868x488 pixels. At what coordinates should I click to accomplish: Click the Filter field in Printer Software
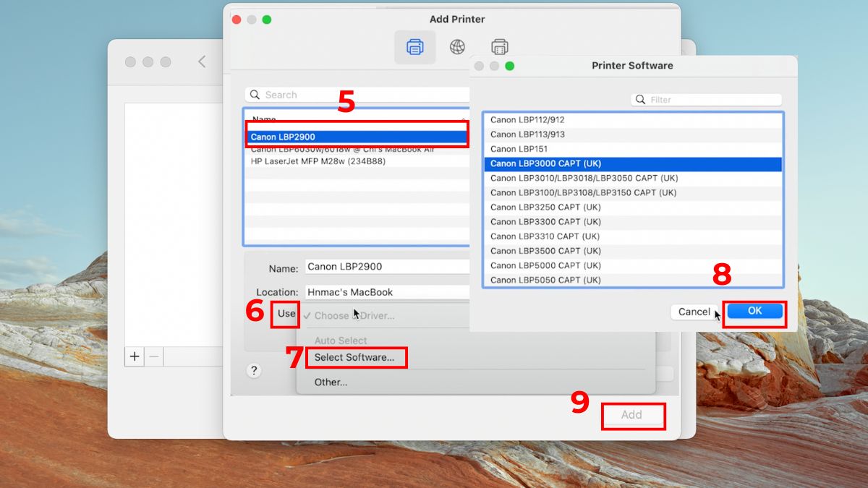coord(707,100)
